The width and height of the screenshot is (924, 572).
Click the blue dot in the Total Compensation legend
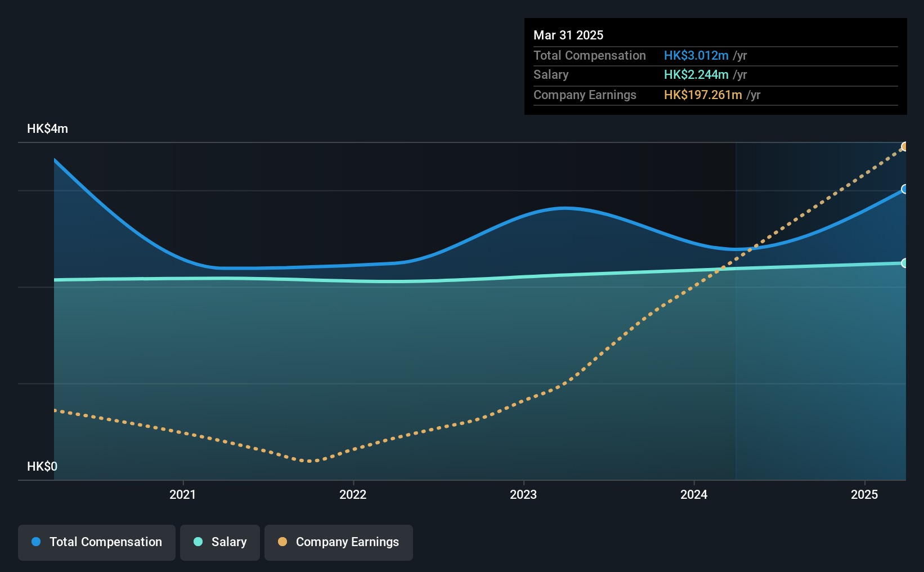36,542
